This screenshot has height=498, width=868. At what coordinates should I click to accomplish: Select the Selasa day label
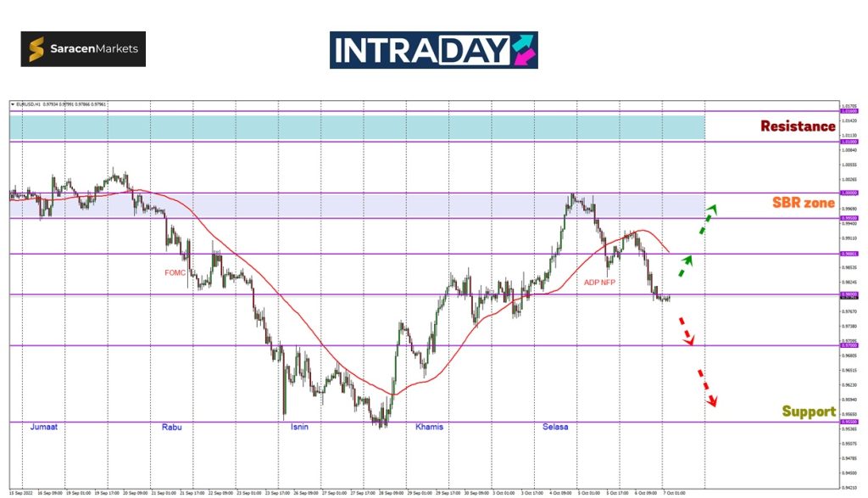click(x=555, y=427)
